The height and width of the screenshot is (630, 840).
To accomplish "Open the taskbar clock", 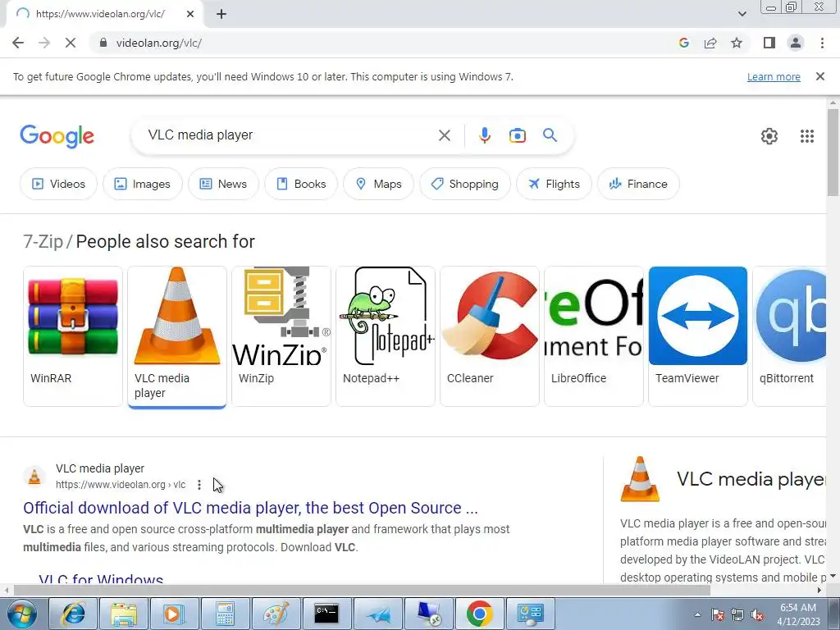I will 798,614.
